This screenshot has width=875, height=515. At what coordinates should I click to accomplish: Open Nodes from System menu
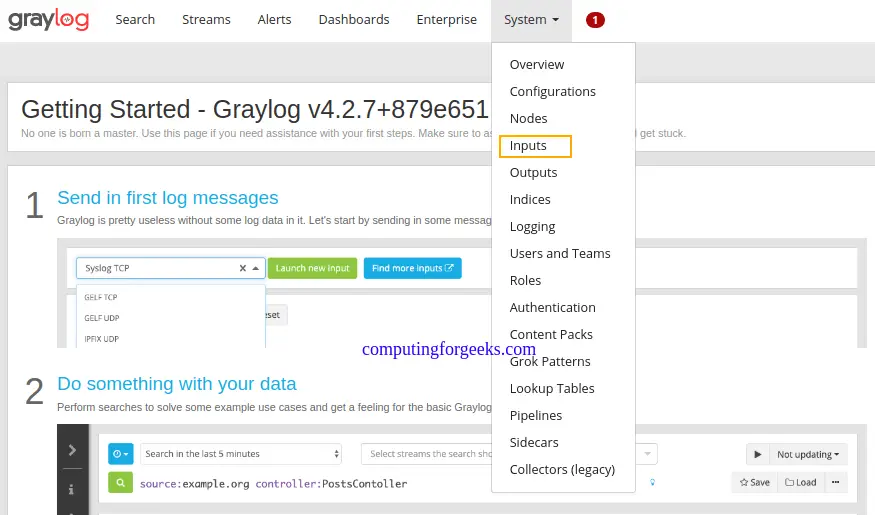(528, 119)
